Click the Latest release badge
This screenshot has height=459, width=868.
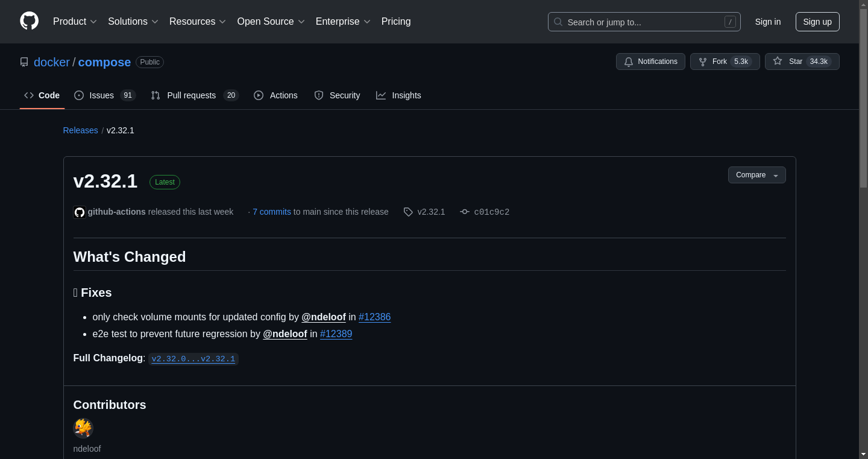[x=165, y=182]
